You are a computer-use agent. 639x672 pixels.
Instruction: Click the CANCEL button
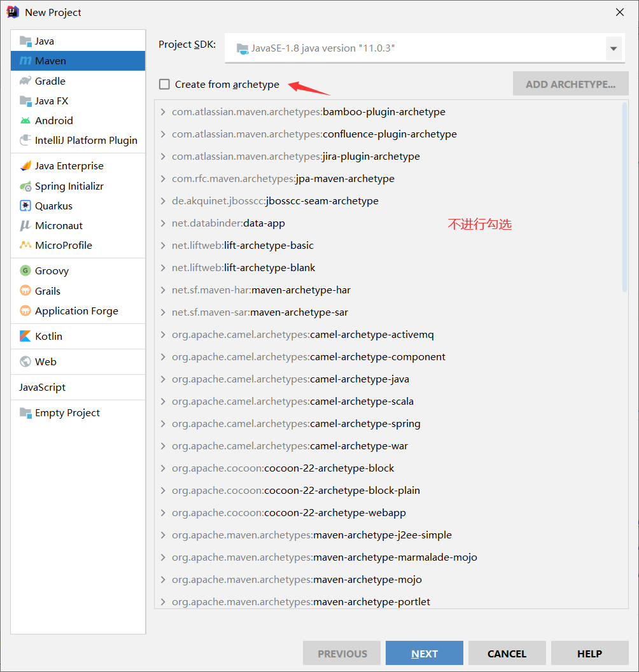[507, 653]
